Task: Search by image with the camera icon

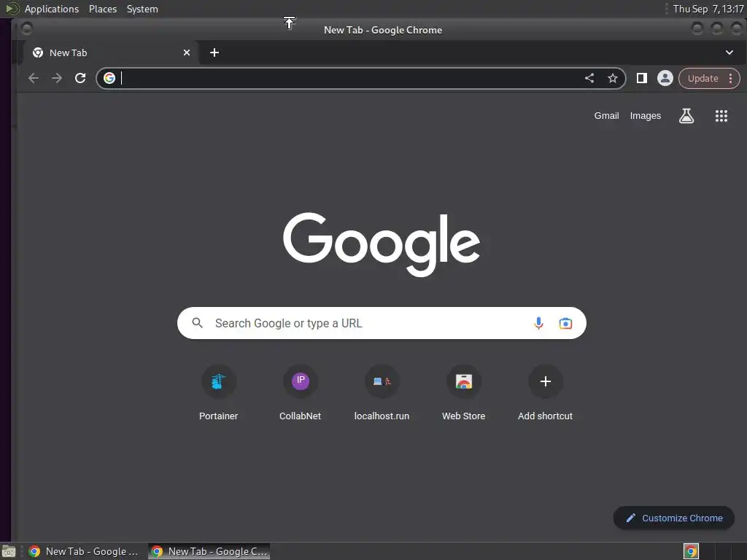Action: (x=565, y=323)
